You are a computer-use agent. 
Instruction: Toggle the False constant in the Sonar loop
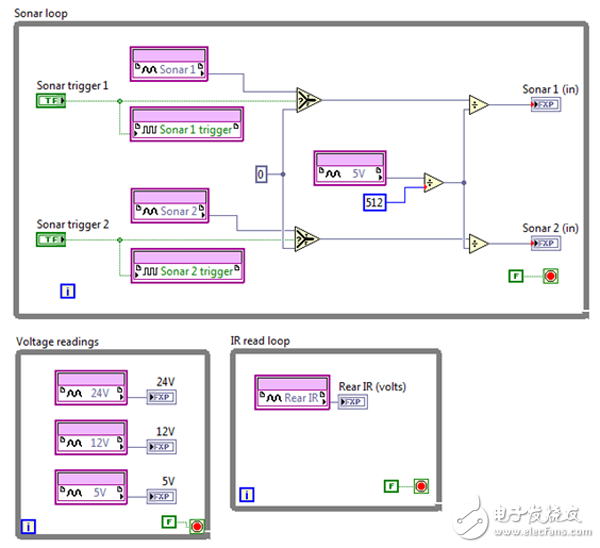[515, 276]
